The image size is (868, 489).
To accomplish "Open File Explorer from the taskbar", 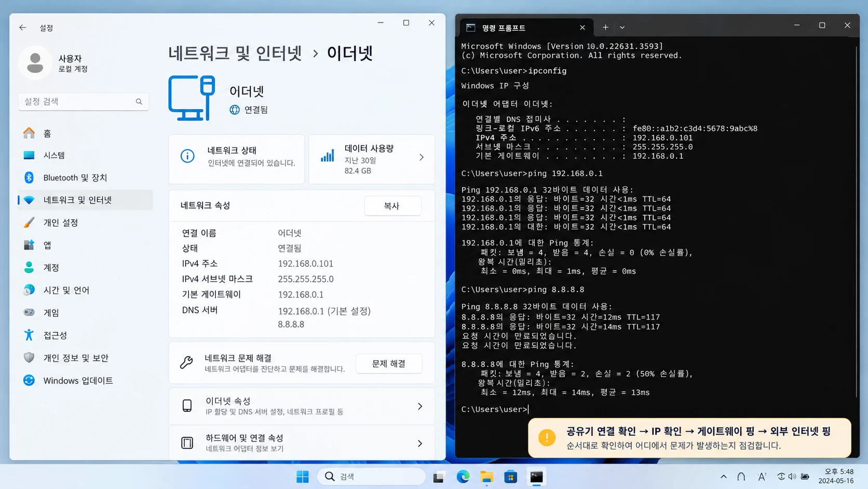I will (x=487, y=477).
